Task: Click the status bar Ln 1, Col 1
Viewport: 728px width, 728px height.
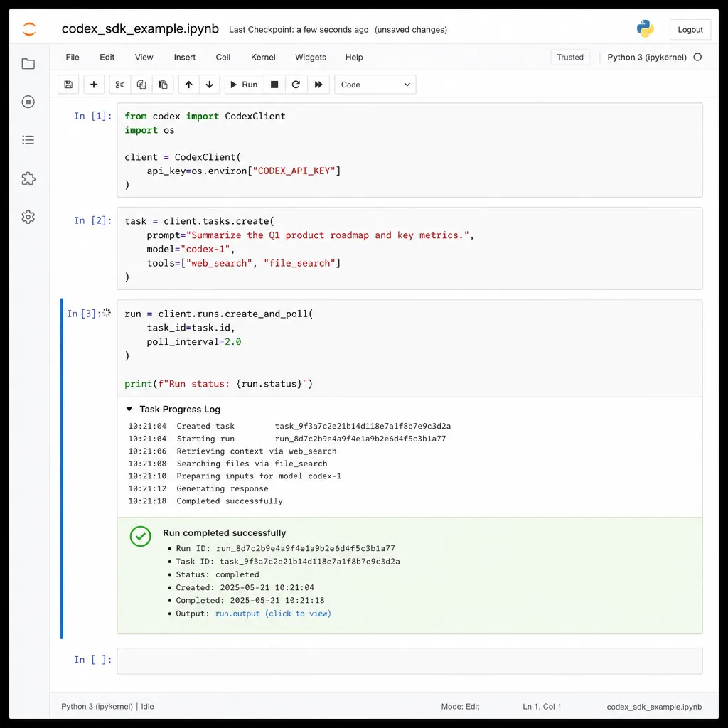Action: tap(542, 706)
